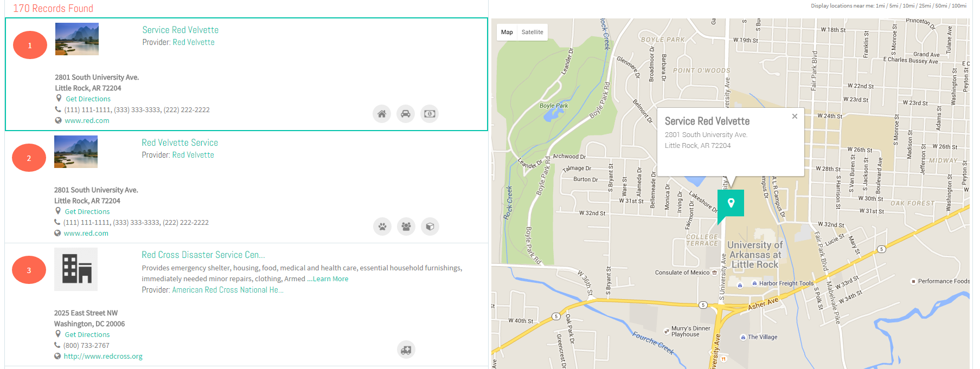Viewport: 980px width, 369px height.
Task: Get Directions for Service Red Velvette
Action: coord(88,99)
